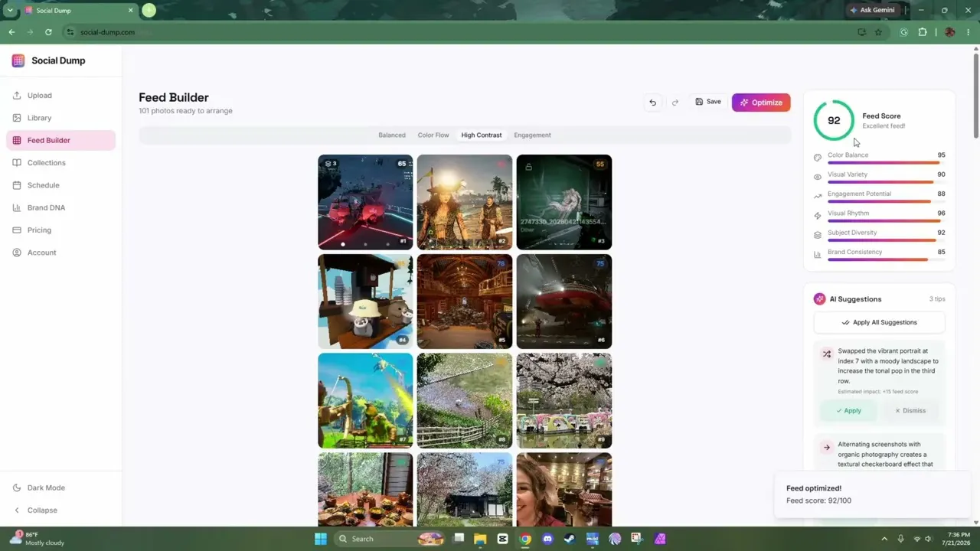Select the pirate character photo #2
Screen dimensions: 980x551
[465, 202]
